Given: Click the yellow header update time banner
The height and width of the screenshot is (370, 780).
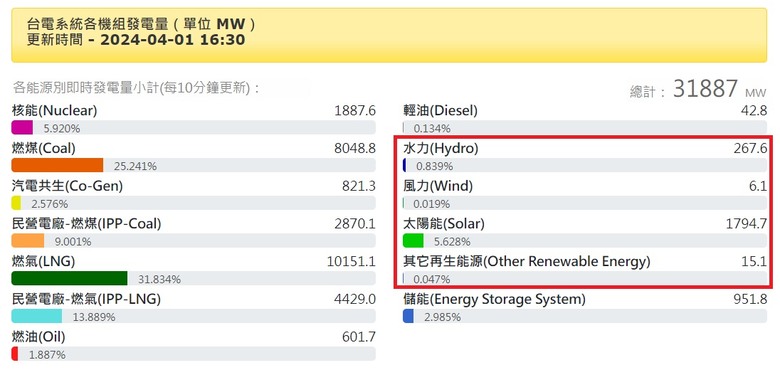Looking at the screenshot, I should point(389,35).
